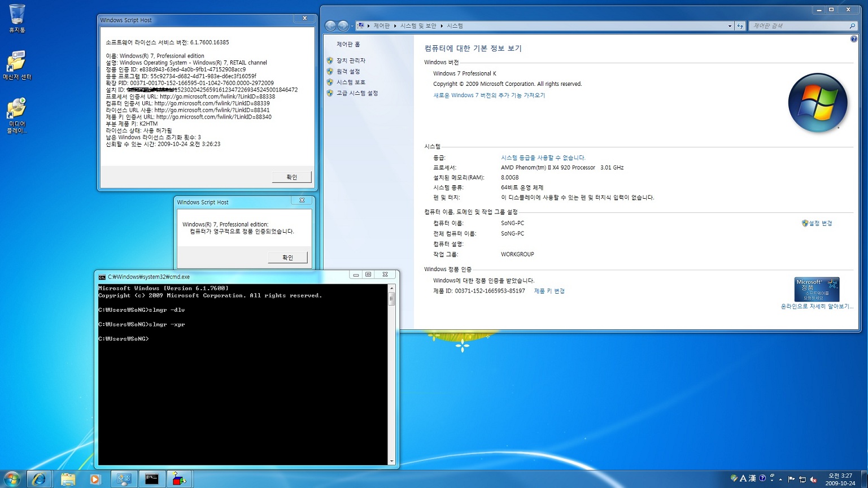Viewport: 868px width, 488px height.
Task: Click the cmd window scrollbar thumb
Action: point(391,299)
